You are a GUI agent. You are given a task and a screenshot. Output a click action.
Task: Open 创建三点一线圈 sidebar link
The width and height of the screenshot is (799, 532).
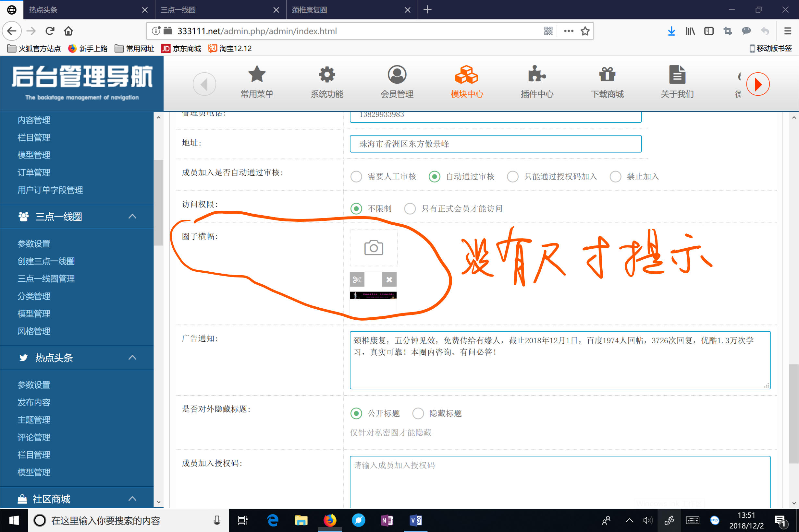[x=46, y=261]
